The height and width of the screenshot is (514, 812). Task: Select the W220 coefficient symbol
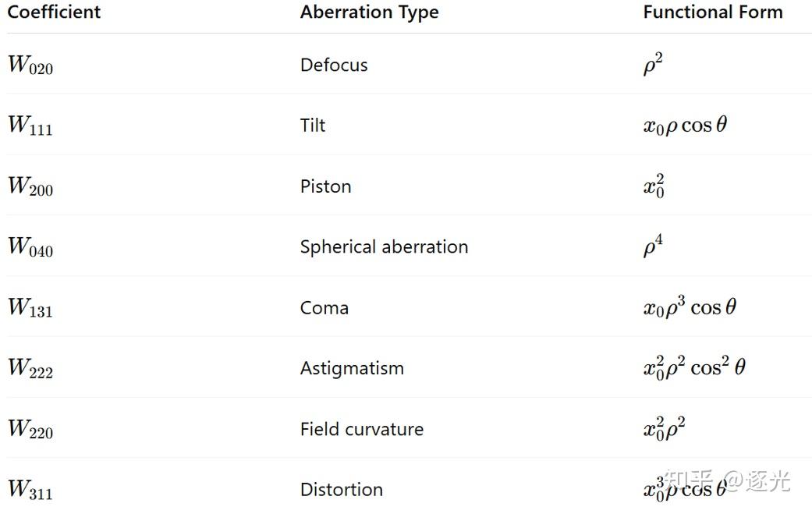coord(30,430)
